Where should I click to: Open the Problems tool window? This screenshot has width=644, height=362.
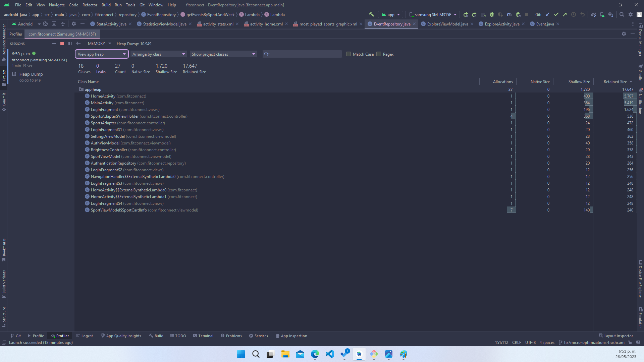click(231, 336)
